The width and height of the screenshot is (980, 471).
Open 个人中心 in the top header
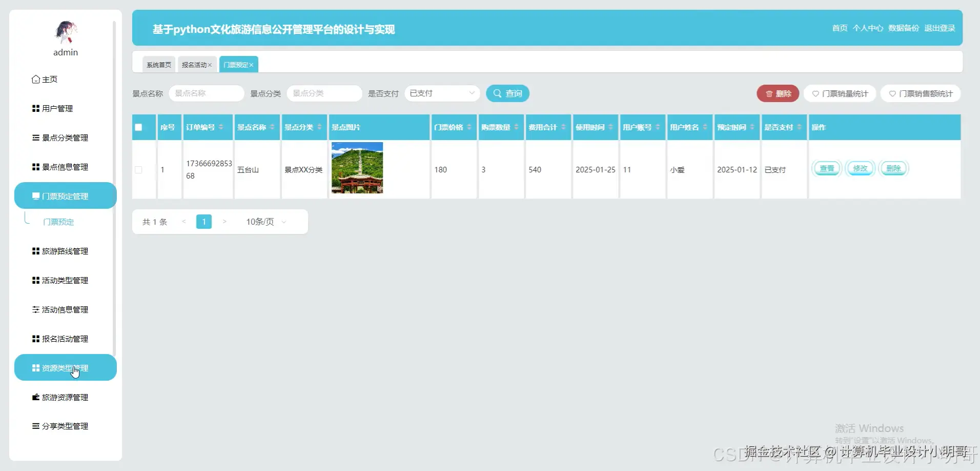868,28
